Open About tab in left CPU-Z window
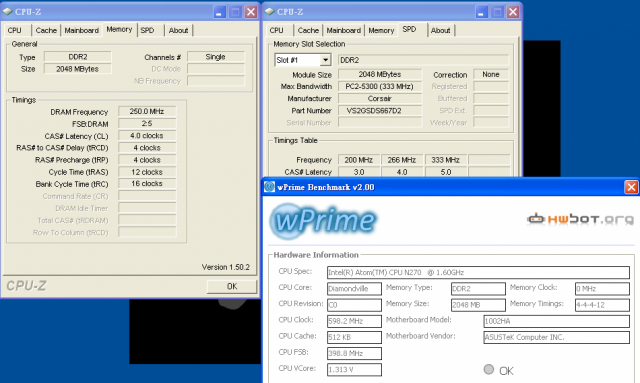This screenshot has height=383, width=640. coord(178,30)
